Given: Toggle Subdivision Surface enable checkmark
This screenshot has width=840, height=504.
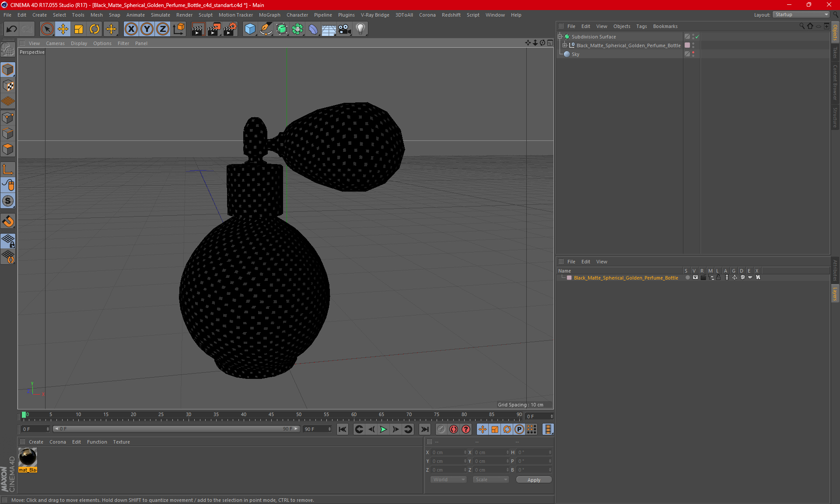Looking at the screenshot, I should (697, 37).
